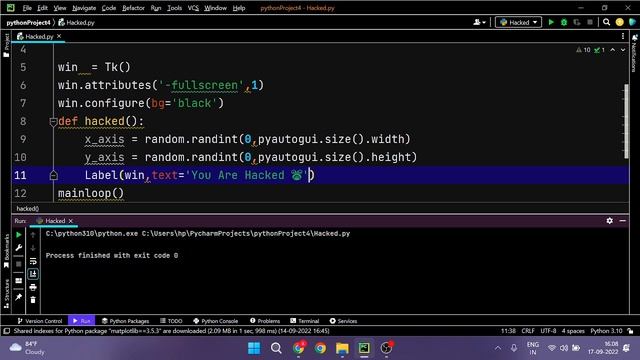Close the Hacked.py editor tab
This screenshot has height=360, width=640.
pyautogui.click(x=59, y=36)
